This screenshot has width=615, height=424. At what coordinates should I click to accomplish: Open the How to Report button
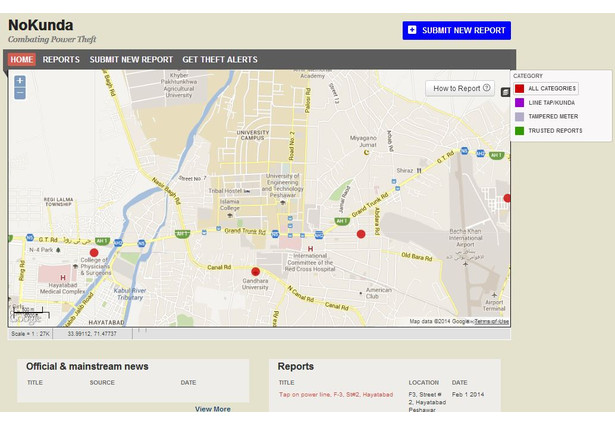point(460,88)
